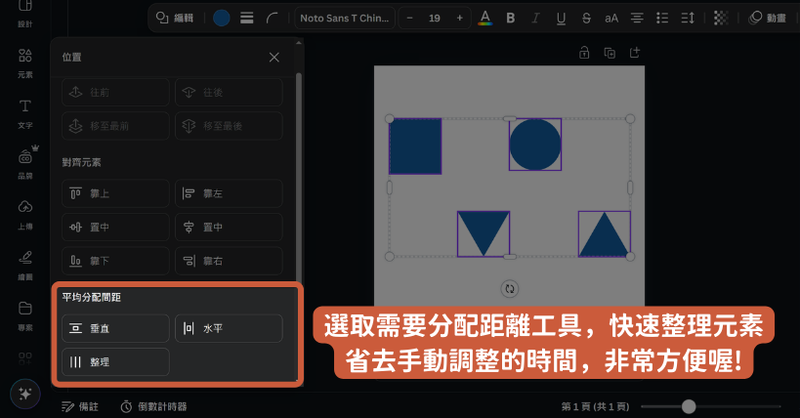800x418 pixels.
Task: Open the text color picker icon
Action: [x=485, y=18]
